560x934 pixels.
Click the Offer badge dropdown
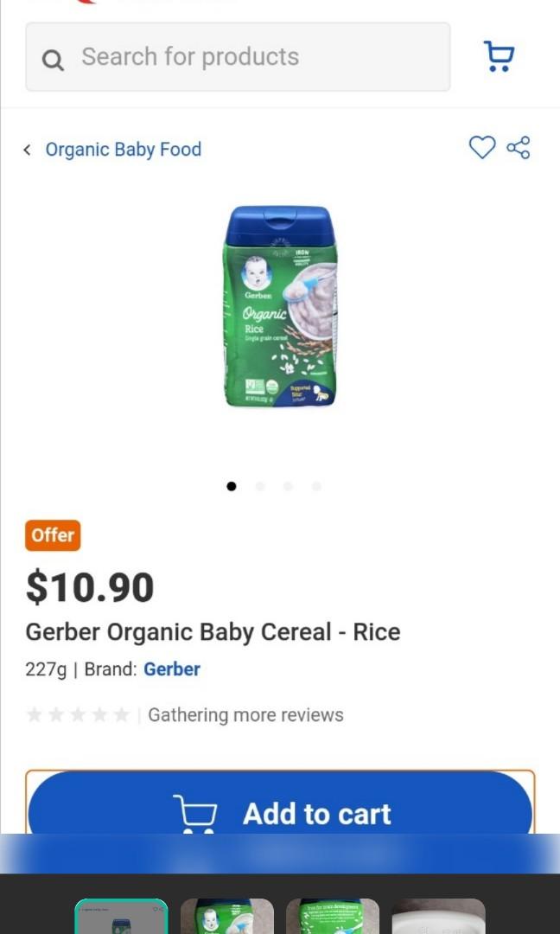tap(52, 535)
